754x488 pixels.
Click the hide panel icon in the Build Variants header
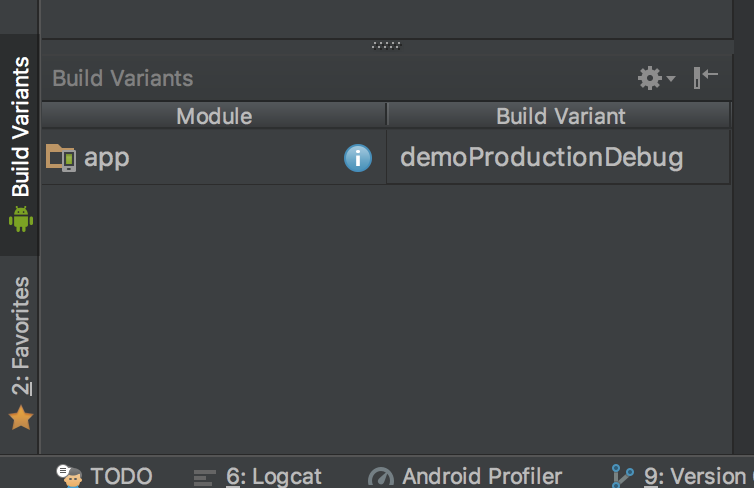[706, 77]
